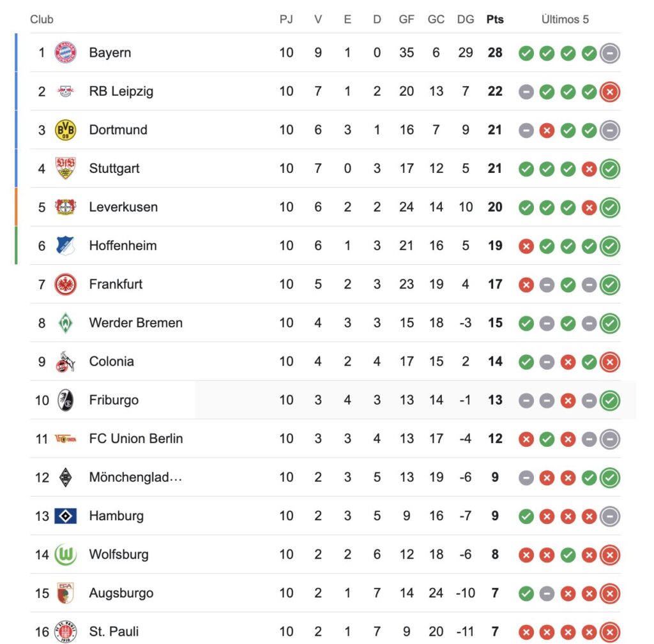Click Friburgo's latest win checkmark circle
The height and width of the screenshot is (644, 654).
[x=610, y=400]
